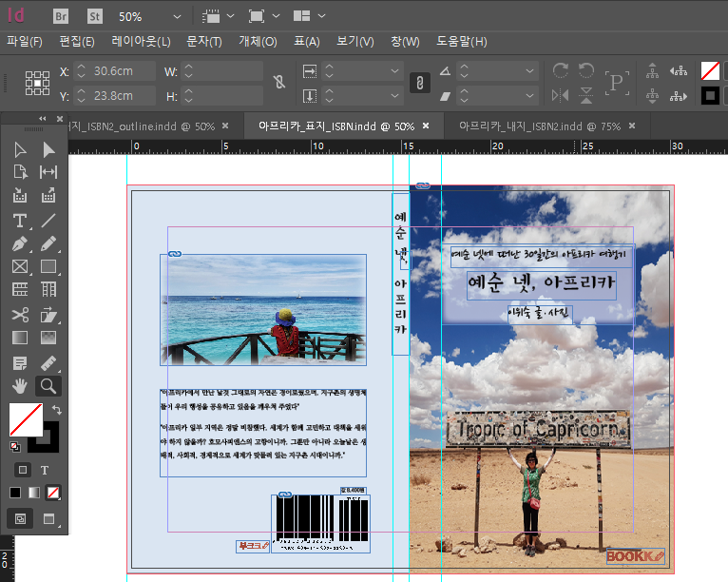Close the 아프리카_표지_ISBN.indd tab
Viewport: 728px width, 582px height.
click(426, 126)
